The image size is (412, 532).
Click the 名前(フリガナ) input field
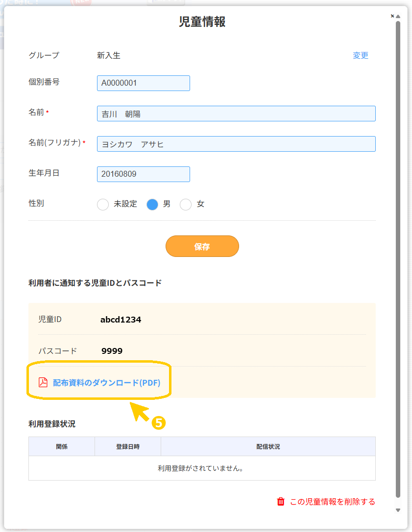(236, 144)
